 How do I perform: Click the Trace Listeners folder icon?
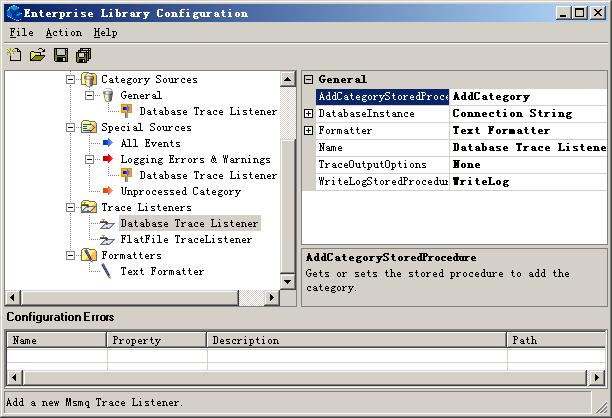(x=88, y=207)
